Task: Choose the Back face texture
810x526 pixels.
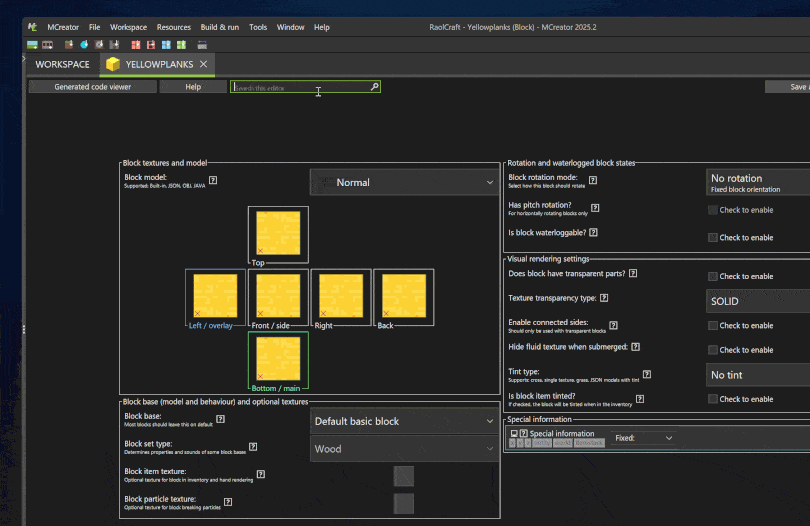Action: click(x=404, y=296)
